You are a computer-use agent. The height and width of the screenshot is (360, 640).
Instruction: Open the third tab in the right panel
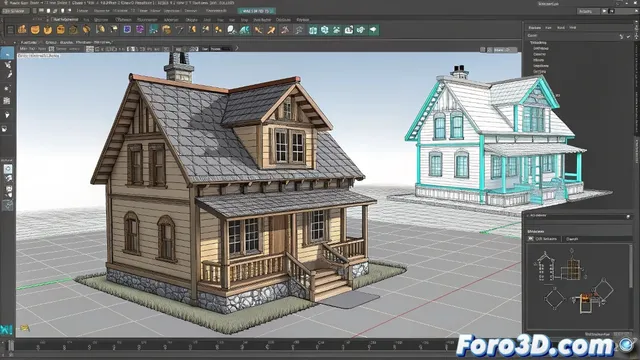click(x=561, y=27)
